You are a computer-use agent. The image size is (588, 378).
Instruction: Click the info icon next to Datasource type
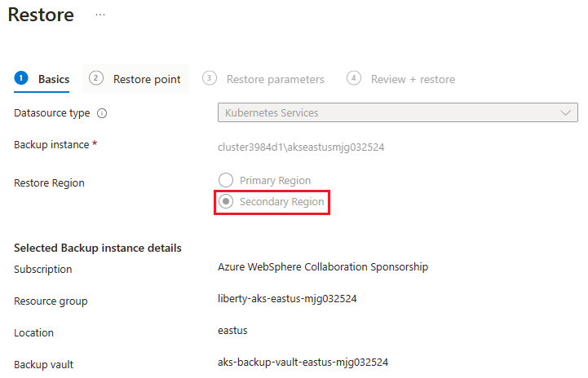[x=102, y=113]
